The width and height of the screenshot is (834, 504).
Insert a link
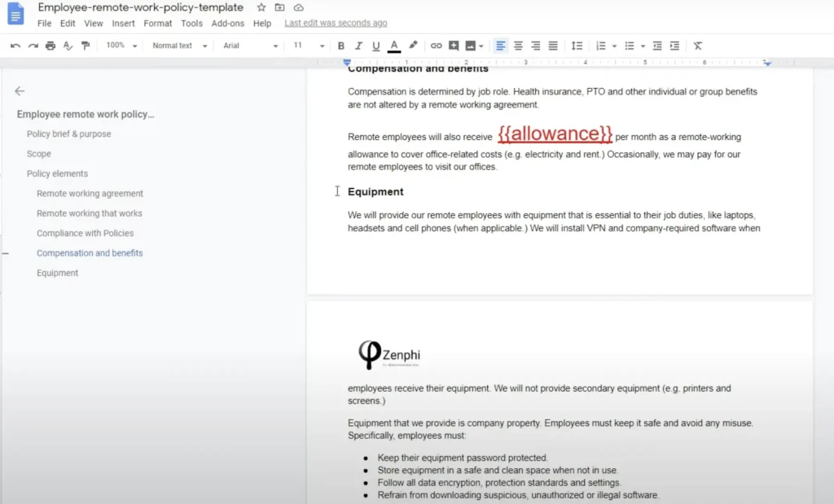point(437,46)
